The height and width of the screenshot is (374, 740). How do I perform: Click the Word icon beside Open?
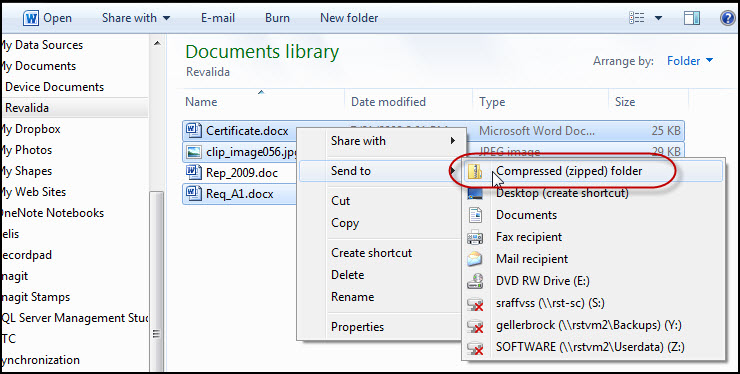pos(31,18)
